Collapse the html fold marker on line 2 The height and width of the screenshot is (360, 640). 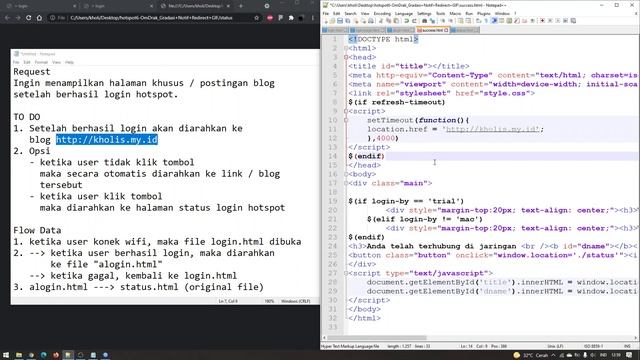coord(346,48)
